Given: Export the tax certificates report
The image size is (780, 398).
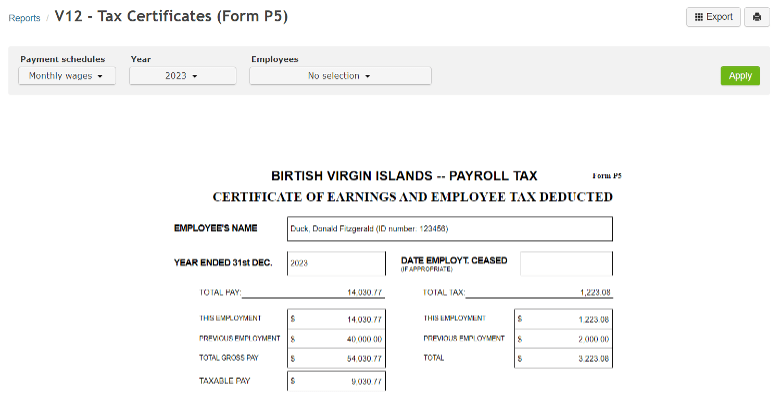Looking at the screenshot, I should [713, 17].
